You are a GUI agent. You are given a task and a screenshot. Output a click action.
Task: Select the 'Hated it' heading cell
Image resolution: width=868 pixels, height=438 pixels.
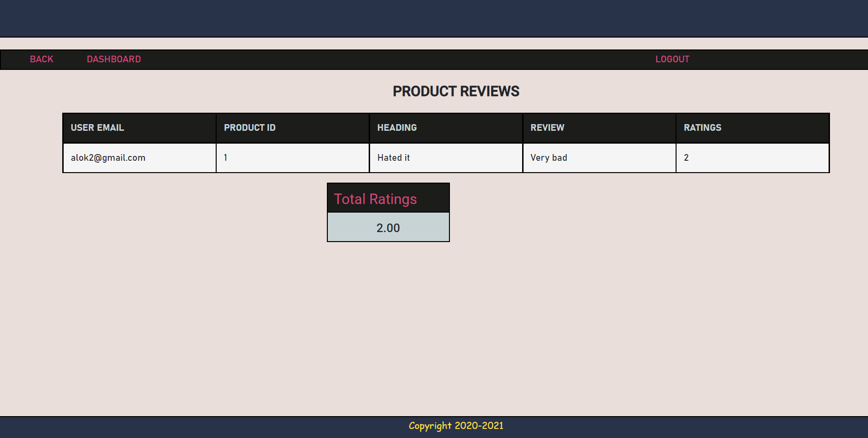pyautogui.click(x=446, y=158)
